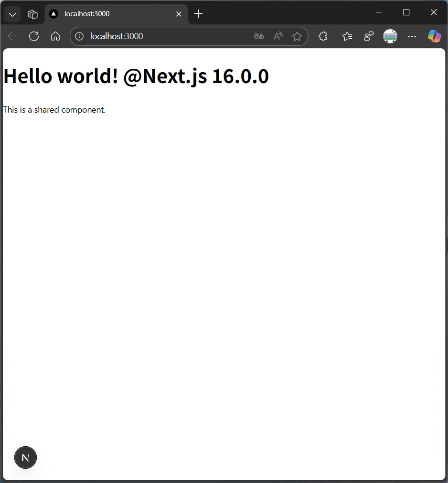Refresh the localhost:3000 page

click(34, 36)
